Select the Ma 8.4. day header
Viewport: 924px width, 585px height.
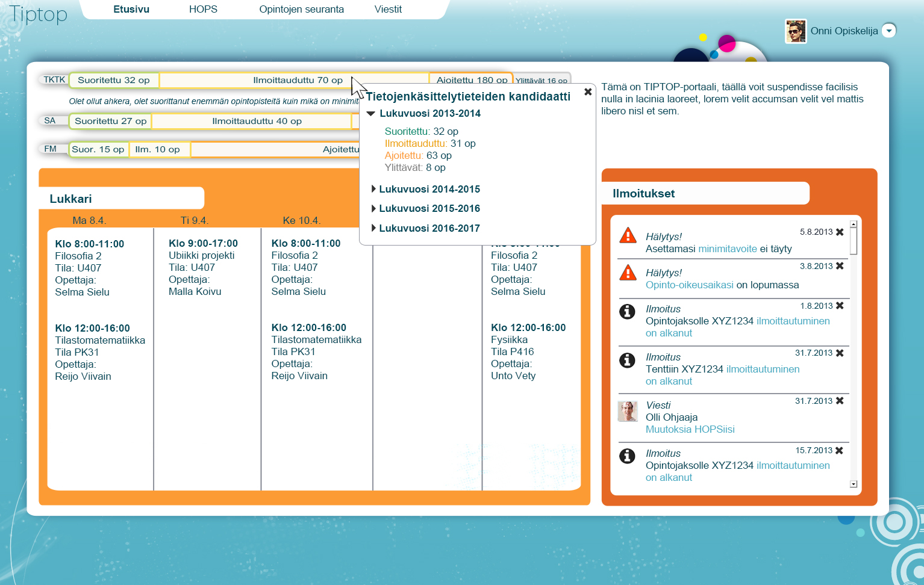coord(89,220)
